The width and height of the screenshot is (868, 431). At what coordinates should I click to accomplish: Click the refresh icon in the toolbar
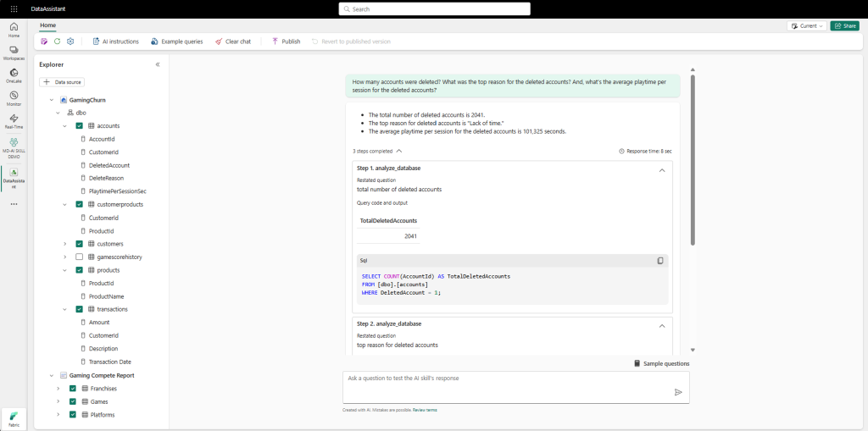click(57, 41)
